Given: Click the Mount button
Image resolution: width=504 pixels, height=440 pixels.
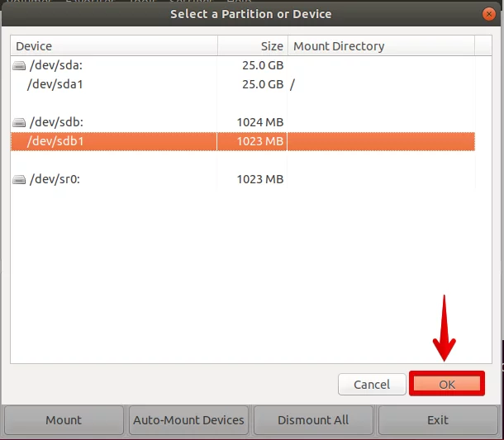Looking at the screenshot, I should click(x=64, y=420).
